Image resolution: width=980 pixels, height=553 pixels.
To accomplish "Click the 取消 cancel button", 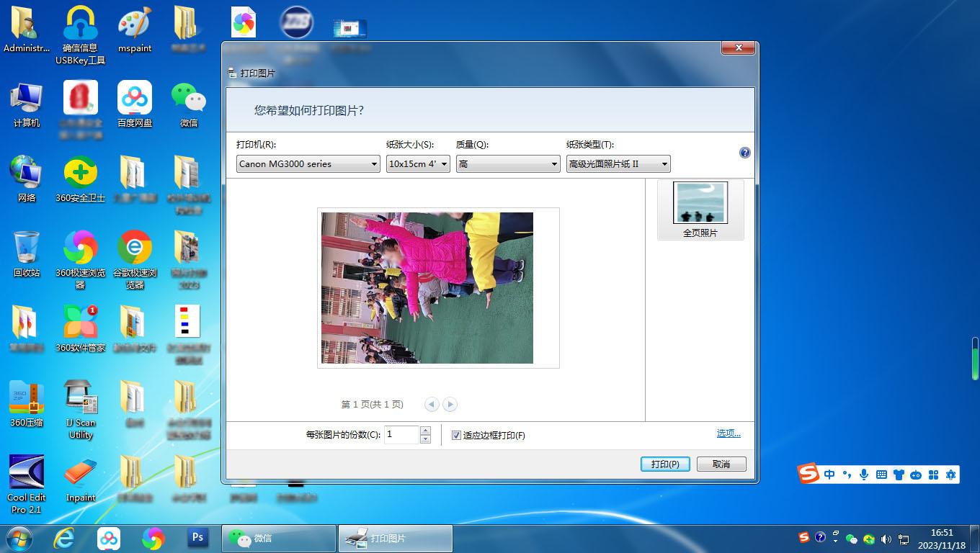I will 721,464.
